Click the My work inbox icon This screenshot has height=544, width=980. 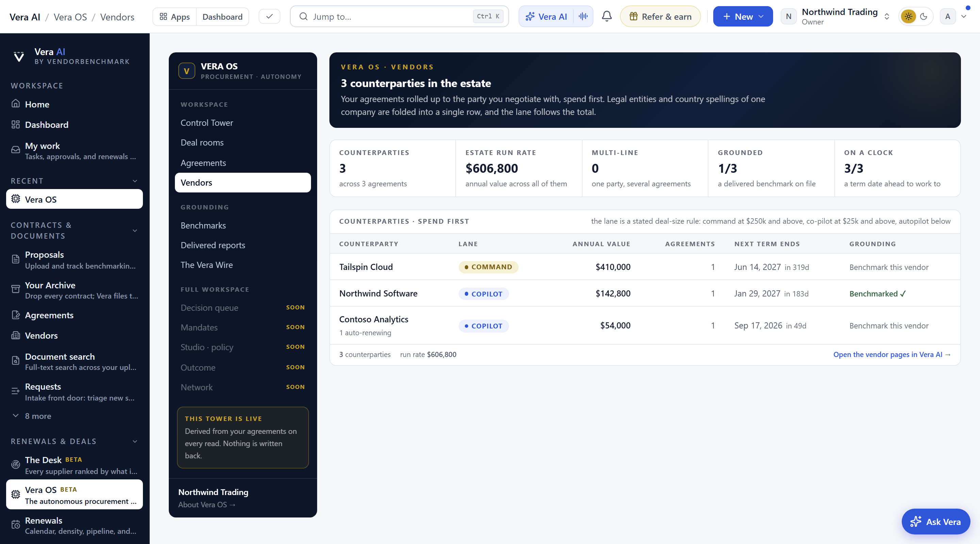click(x=16, y=150)
